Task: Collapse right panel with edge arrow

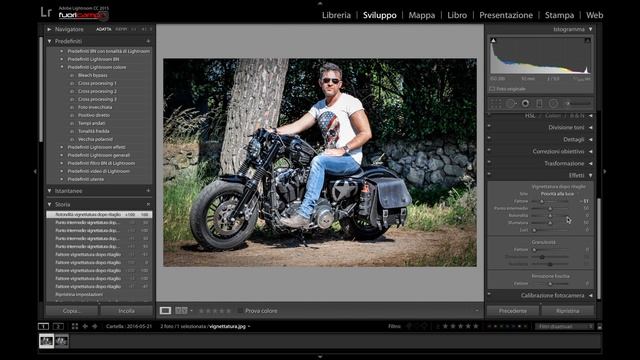Action: [x=605, y=171]
